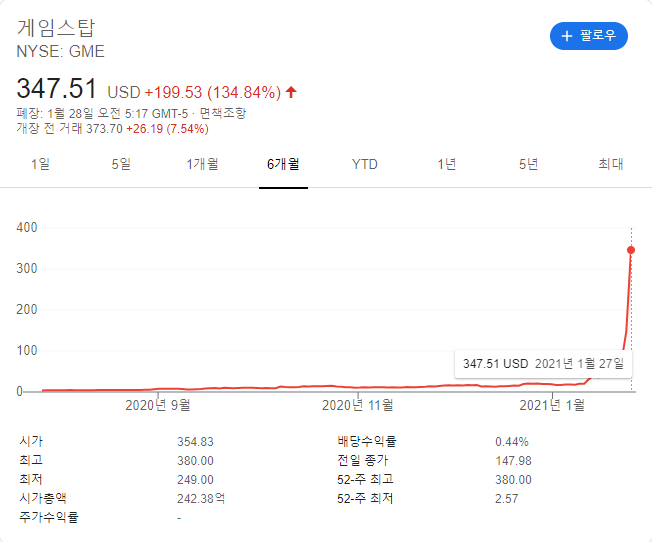Open the 5년 chart range tab
652x542 pixels.
(528, 164)
